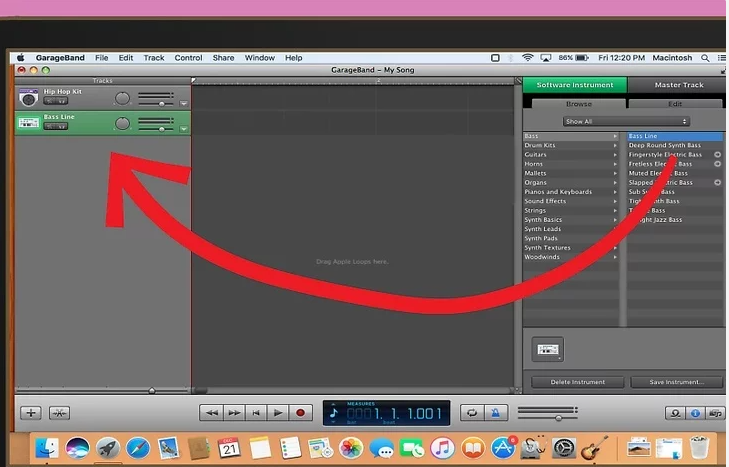Open Bass Line automation dropdown arrow
729x467 pixels.
point(184,128)
